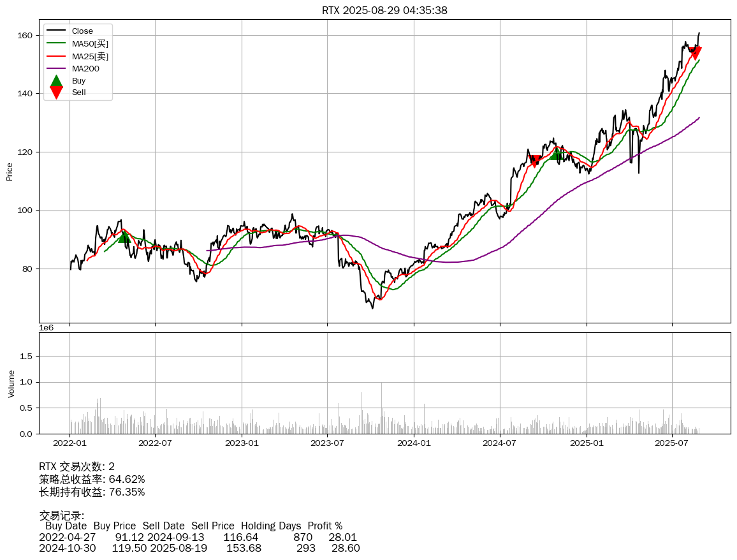Click the chart title RTX 2025-08-29
This screenshot has width=737, height=560.
(384, 10)
